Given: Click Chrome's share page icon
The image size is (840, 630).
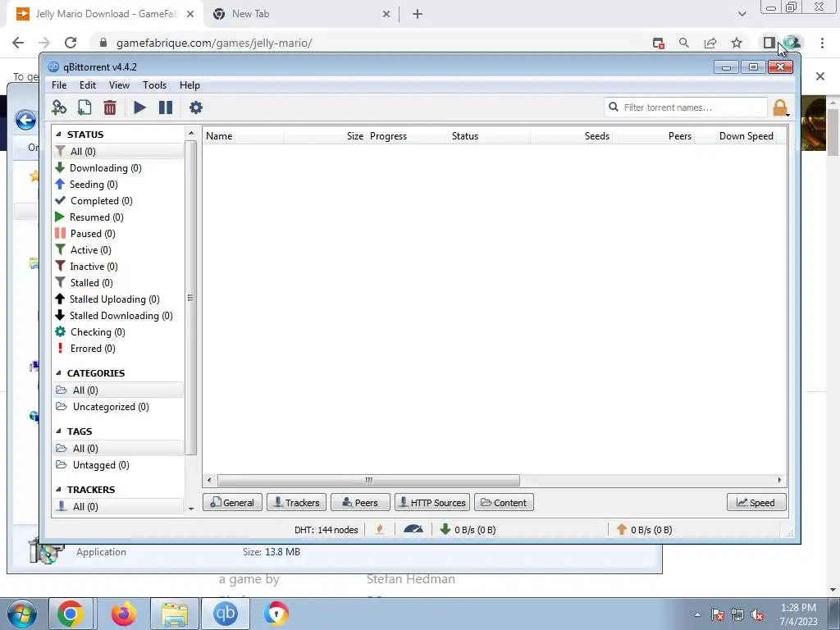Looking at the screenshot, I should (x=710, y=43).
